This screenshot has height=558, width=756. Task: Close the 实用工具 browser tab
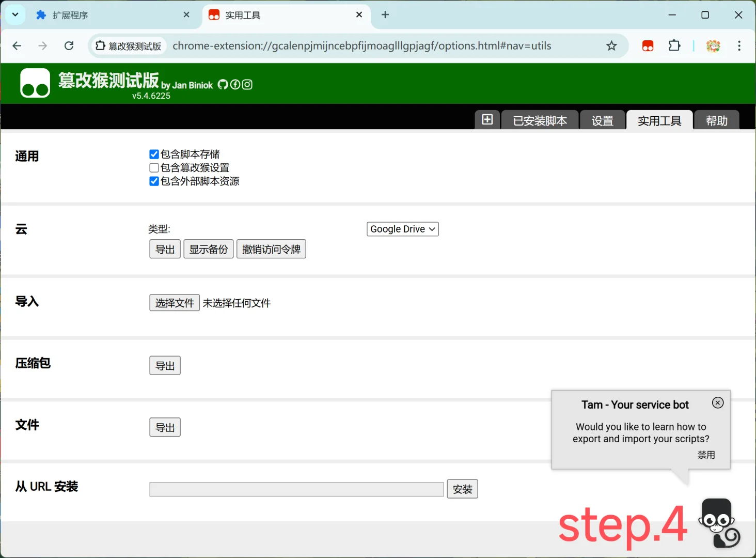[359, 15]
